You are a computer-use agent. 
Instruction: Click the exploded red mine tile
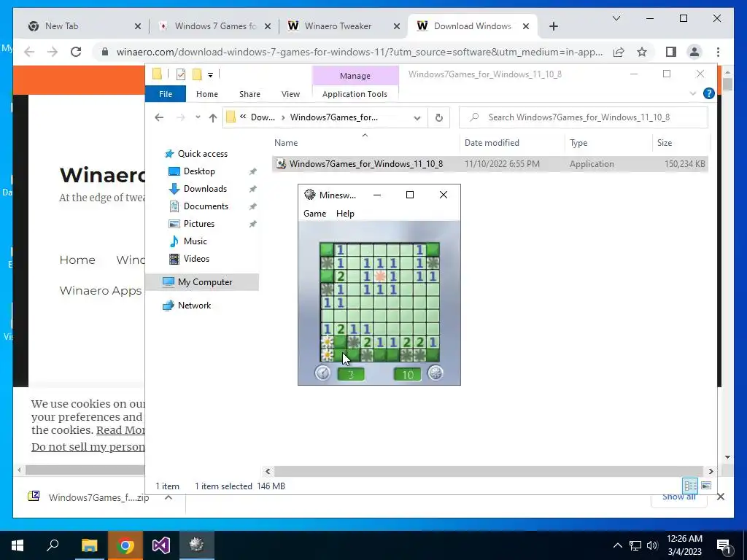click(x=380, y=276)
